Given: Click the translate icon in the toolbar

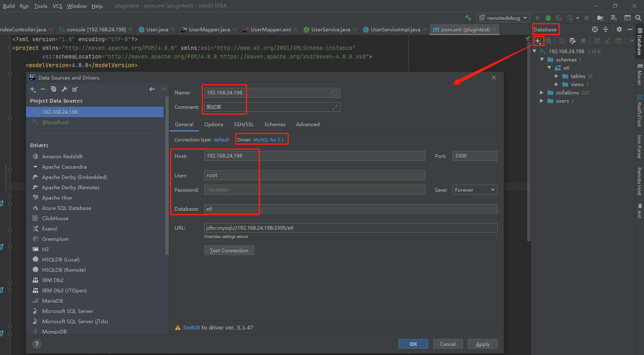Looking at the screenshot, I should (x=614, y=18).
